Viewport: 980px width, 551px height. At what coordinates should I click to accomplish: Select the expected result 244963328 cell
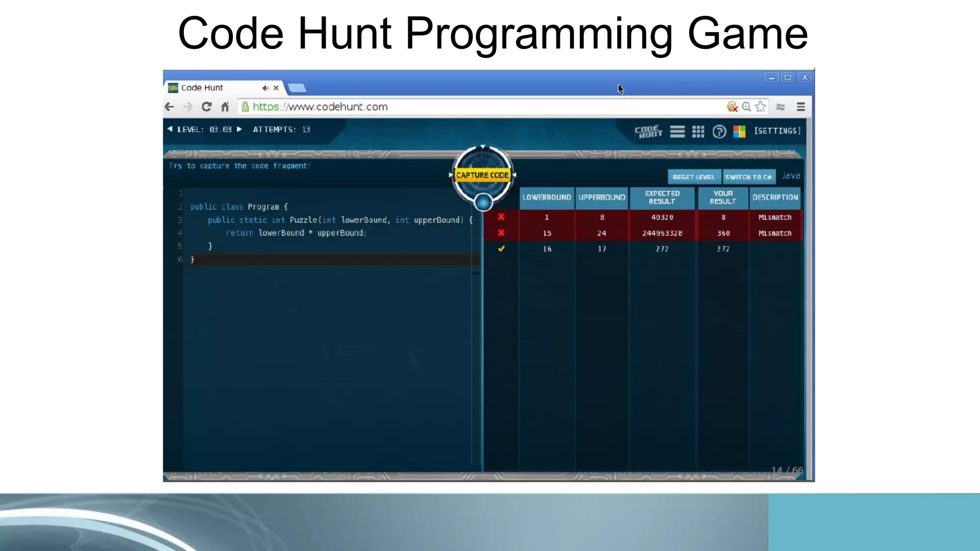662,233
